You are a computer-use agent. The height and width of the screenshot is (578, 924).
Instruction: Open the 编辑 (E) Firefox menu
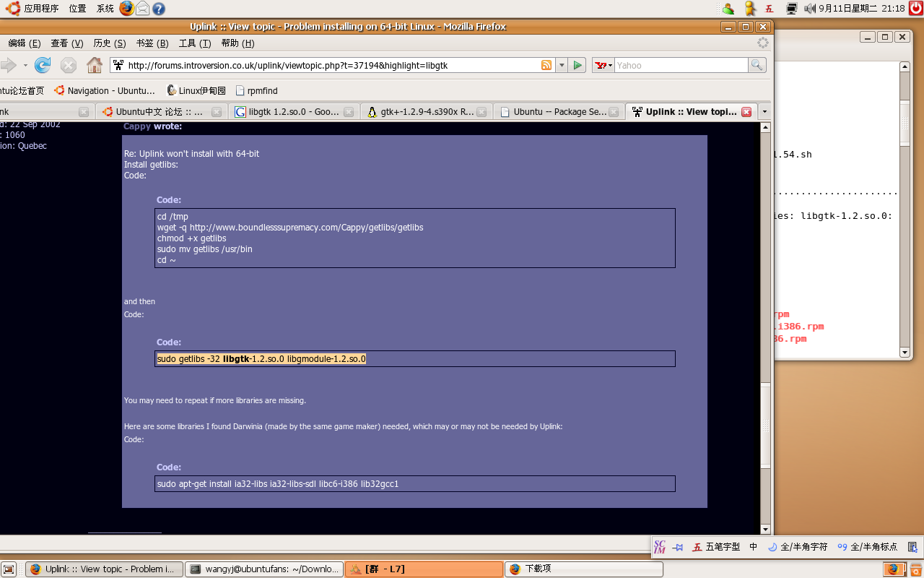point(25,43)
